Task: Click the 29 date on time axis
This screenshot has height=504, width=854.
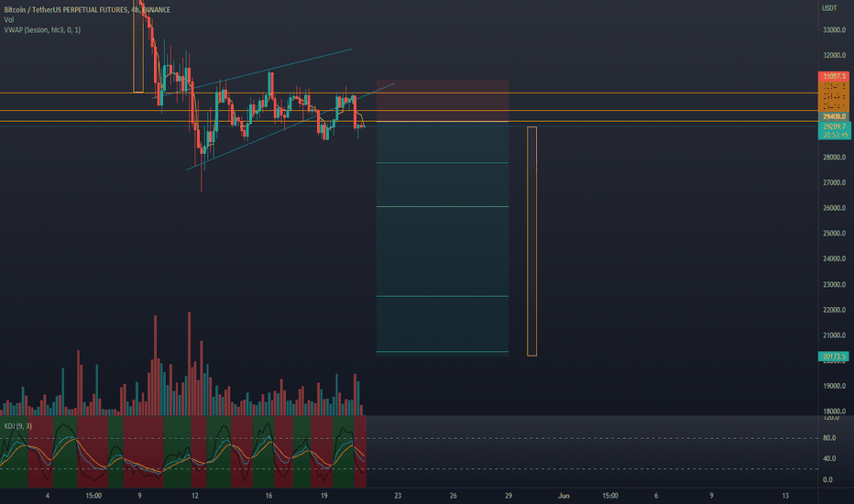Action: [x=509, y=496]
